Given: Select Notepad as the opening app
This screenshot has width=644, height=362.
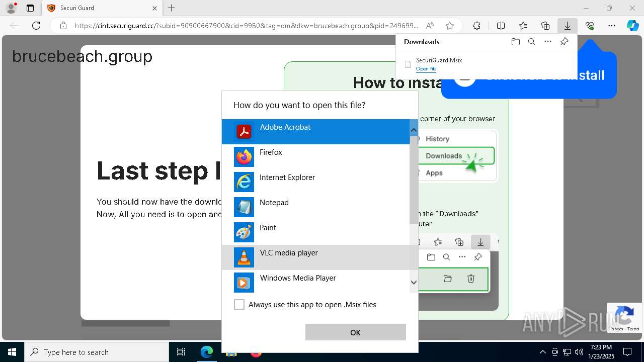Looking at the screenshot, I should pos(315,207).
